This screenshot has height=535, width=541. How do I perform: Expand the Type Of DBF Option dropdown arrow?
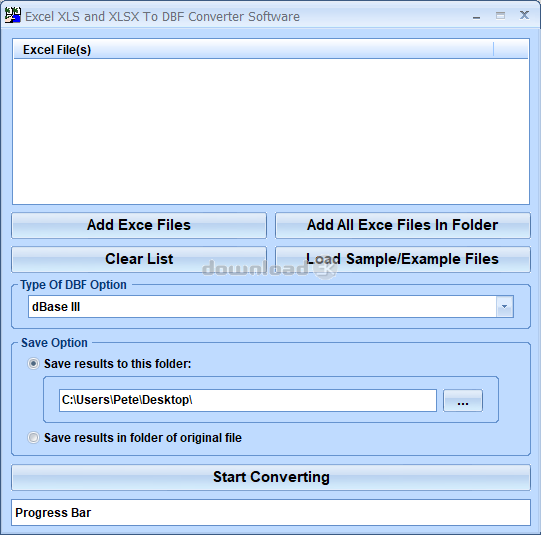[504, 307]
